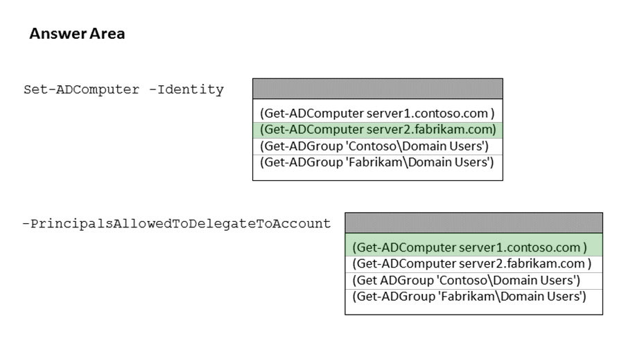The height and width of the screenshot is (350, 644).
Task: Click blank space below the PrincipalsAllowed list options
Action: click(x=473, y=309)
